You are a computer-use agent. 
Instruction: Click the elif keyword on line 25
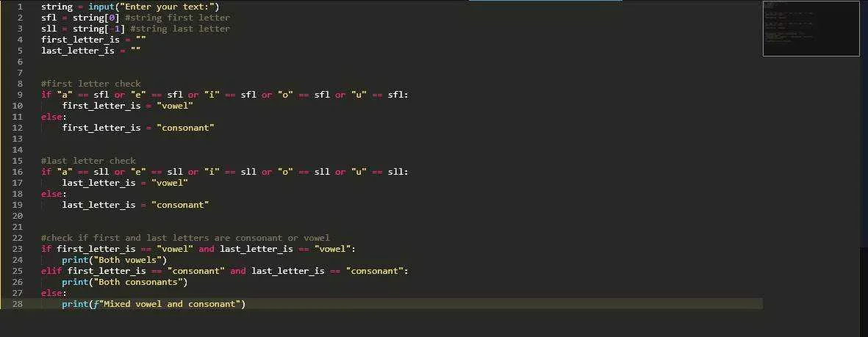(51, 271)
